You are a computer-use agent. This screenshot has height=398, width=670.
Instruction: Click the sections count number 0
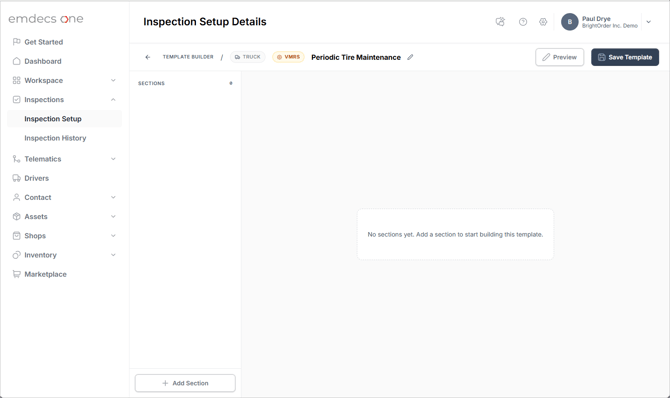click(x=231, y=83)
